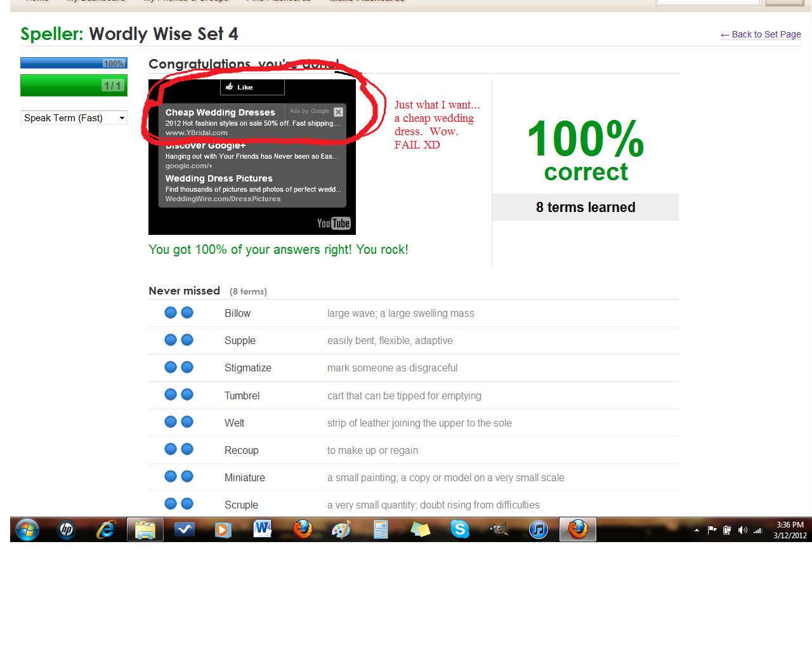Open Skype from the taskbar
The height and width of the screenshot is (650, 812).
[x=459, y=529]
